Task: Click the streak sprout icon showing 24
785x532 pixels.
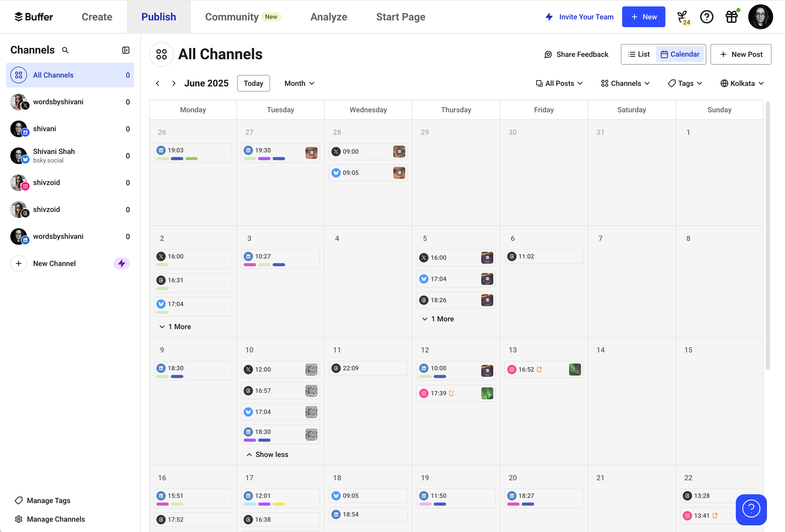Action: click(683, 17)
